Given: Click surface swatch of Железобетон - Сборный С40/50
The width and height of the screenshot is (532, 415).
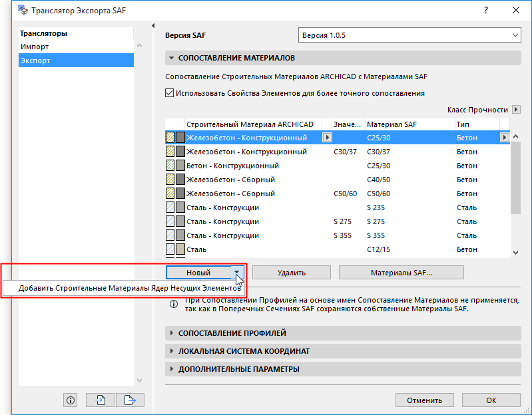Looking at the screenshot, I should point(180,180).
